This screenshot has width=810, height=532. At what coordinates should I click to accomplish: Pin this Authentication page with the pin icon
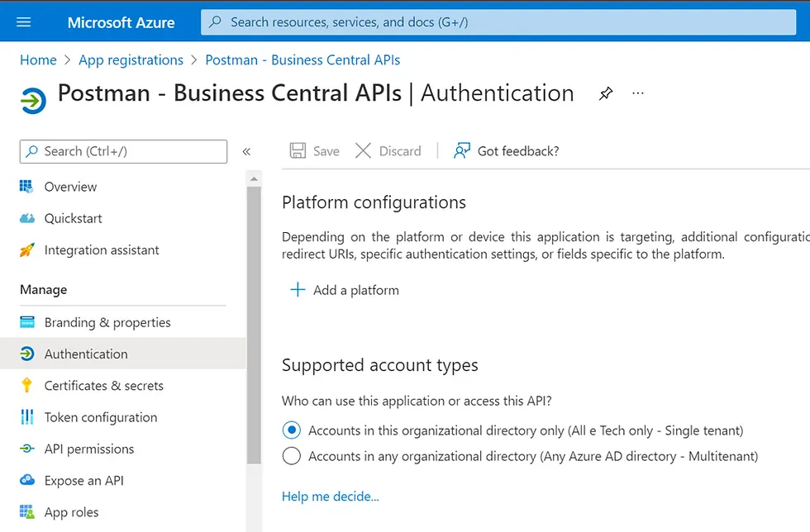[605, 93]
